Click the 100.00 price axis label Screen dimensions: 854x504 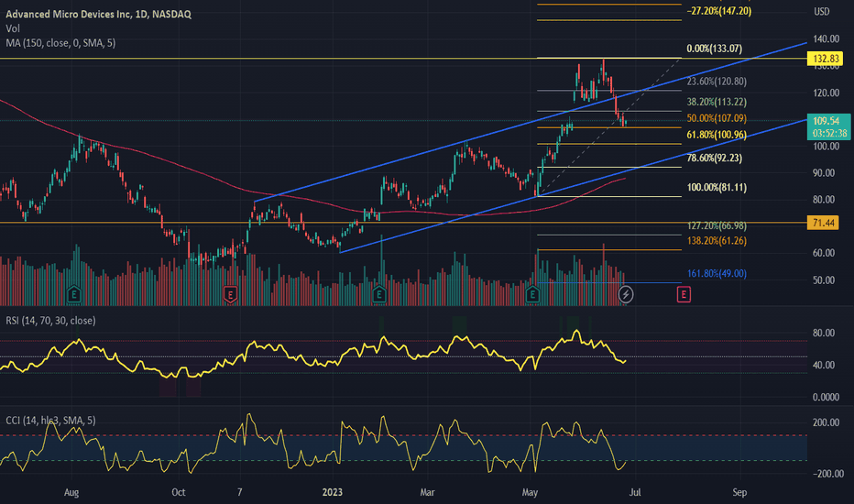point(827,146)
